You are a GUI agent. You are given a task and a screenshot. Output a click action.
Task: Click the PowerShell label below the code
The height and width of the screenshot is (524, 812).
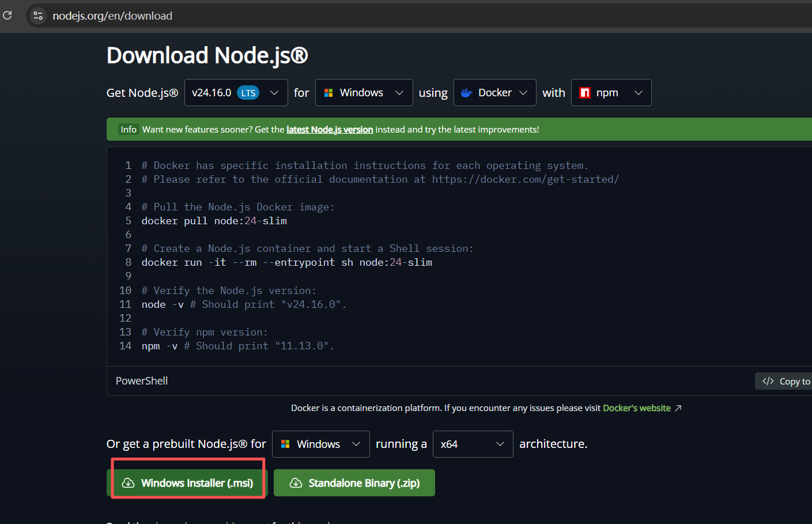pos(142,381)
